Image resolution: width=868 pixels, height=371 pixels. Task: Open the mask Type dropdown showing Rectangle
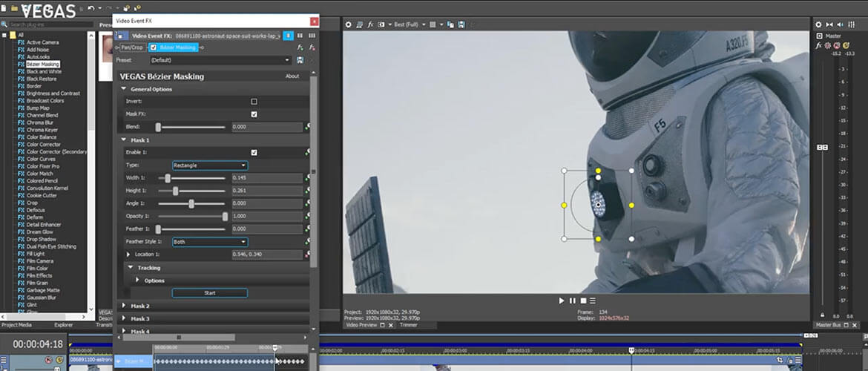click(210, 165)
